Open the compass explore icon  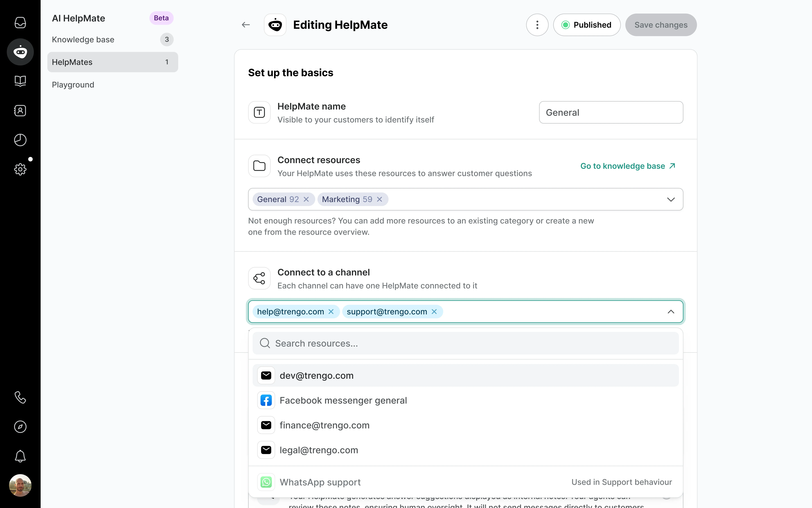(x=20, y=427)
